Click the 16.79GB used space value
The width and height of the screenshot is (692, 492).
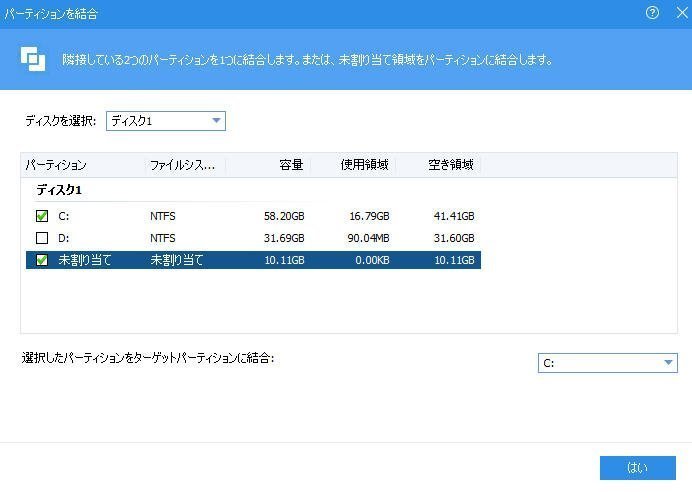pyautogui.click(x=369, y=216)
